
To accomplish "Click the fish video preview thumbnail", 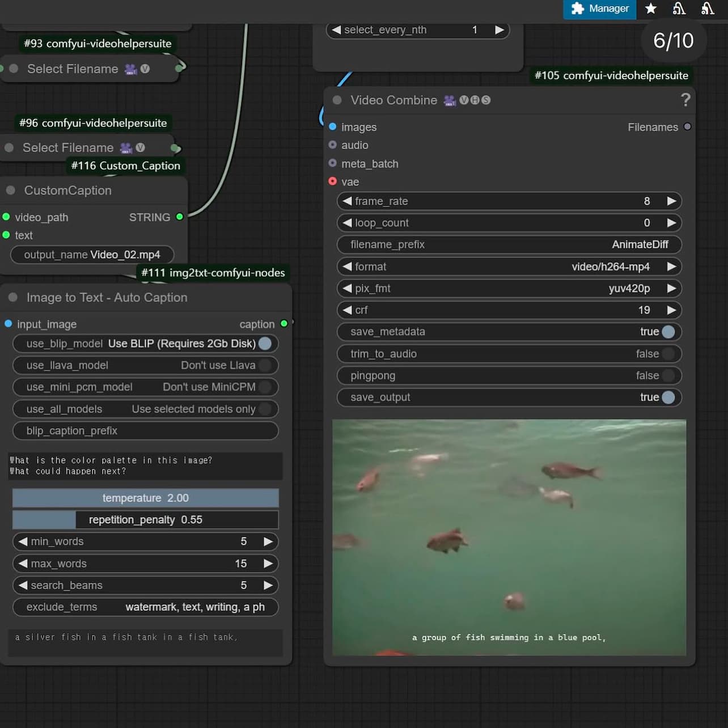I will (509, 537).
